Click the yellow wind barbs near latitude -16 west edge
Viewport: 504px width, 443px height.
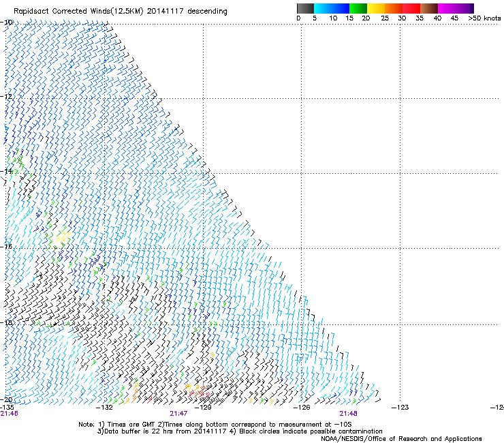[63, 236]
